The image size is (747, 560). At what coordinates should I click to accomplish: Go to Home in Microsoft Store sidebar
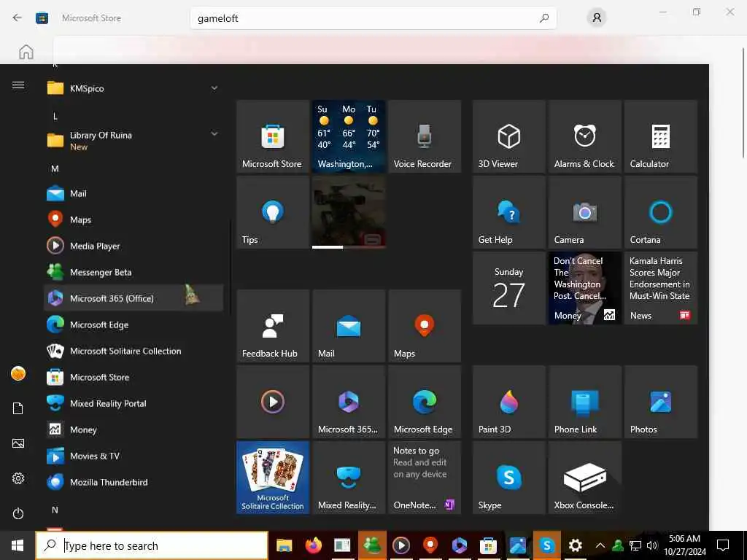26,52
